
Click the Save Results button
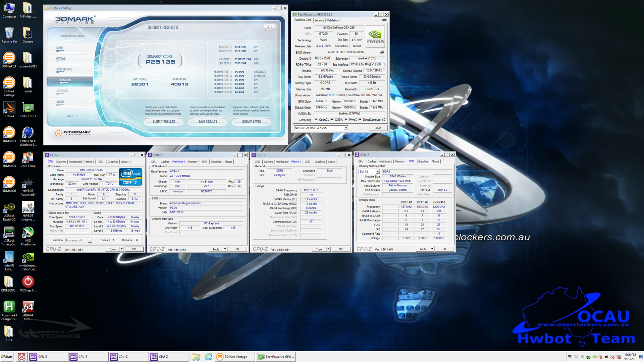pyautogui.click(x=208, y=122)
